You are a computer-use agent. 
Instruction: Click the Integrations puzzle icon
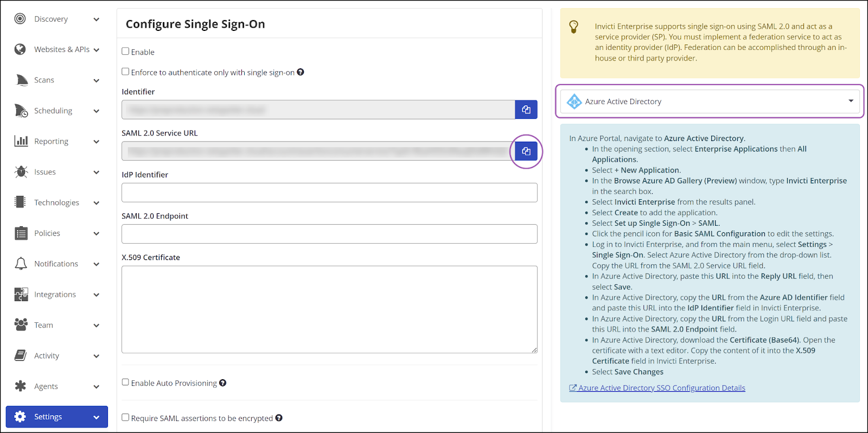pos(21,295)
